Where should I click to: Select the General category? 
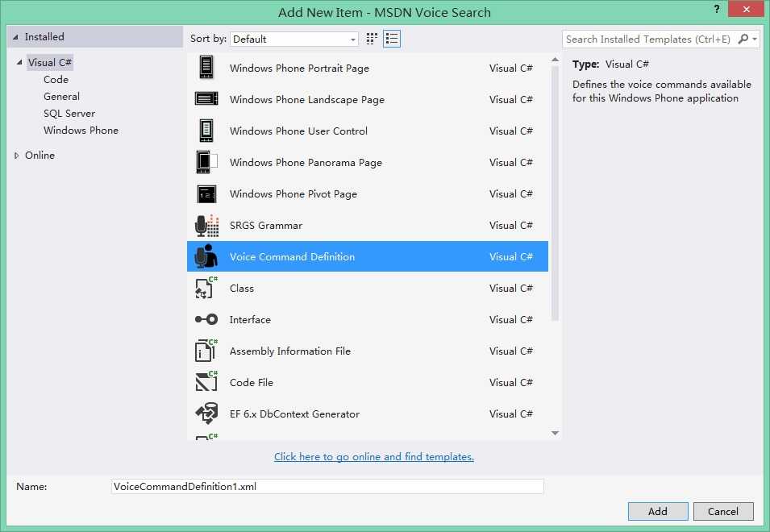(61, 96)
